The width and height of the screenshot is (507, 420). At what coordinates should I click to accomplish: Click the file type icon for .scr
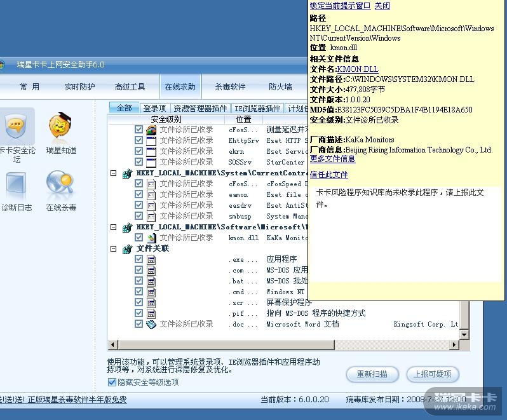point(151,303)
